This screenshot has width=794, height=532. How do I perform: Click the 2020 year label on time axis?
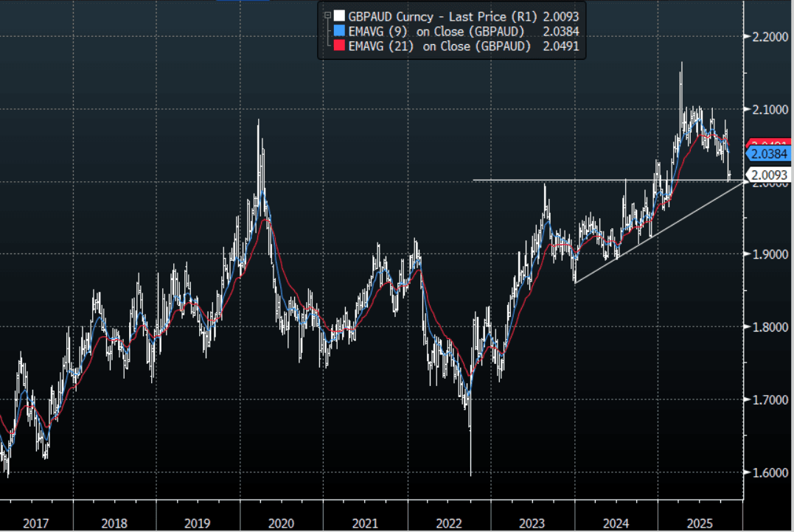pyautogui.click(x=281, y=523)
